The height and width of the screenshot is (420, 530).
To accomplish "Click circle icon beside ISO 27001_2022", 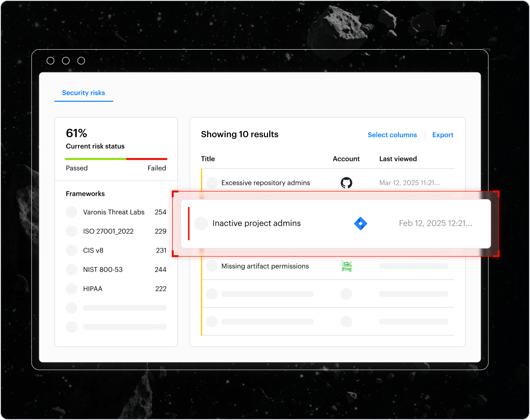I will coord(71,231).
